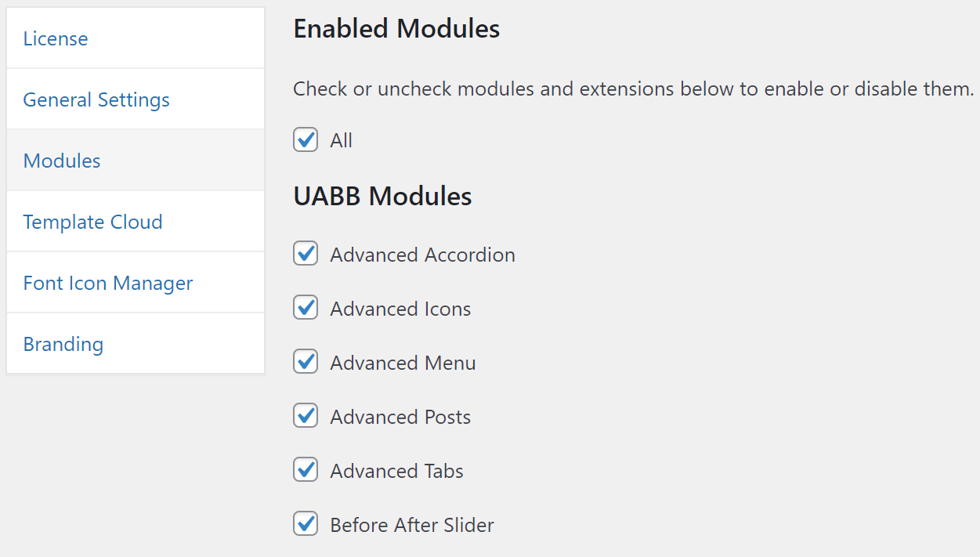Switch to General Settings
Image resolution: width=980 pixels, height=557 pixels.
point(96,99)
